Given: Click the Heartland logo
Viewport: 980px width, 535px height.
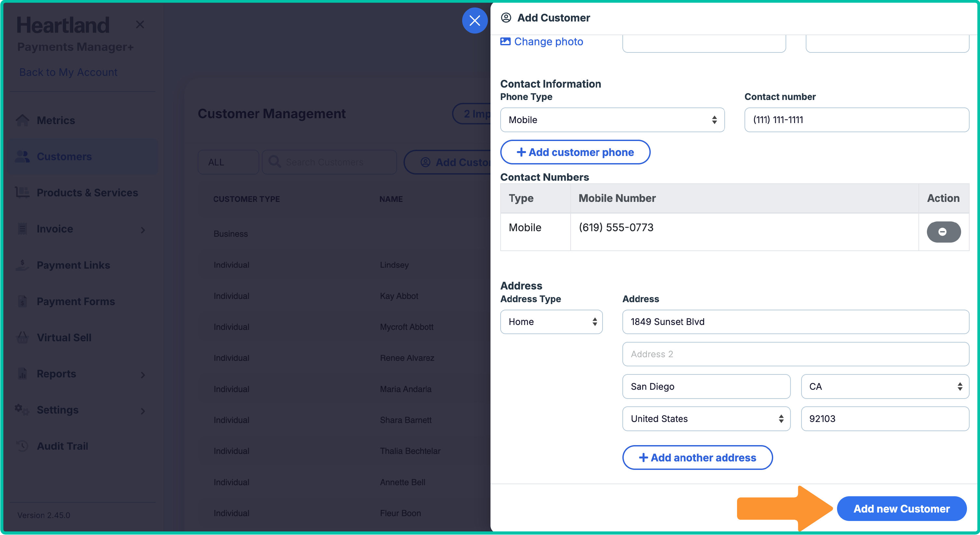Looking at the screenshot, I should (x=63, y=25).
